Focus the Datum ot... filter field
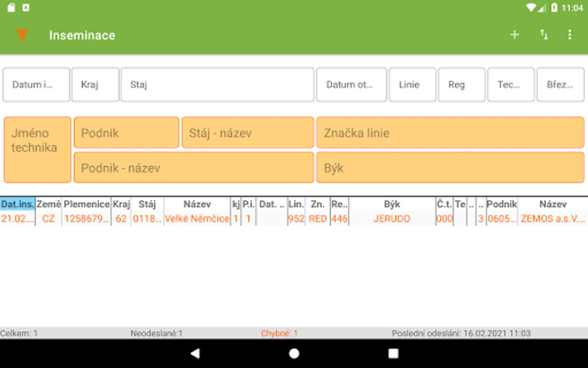Viewport: 588px width, 368px height. [352, 85]
